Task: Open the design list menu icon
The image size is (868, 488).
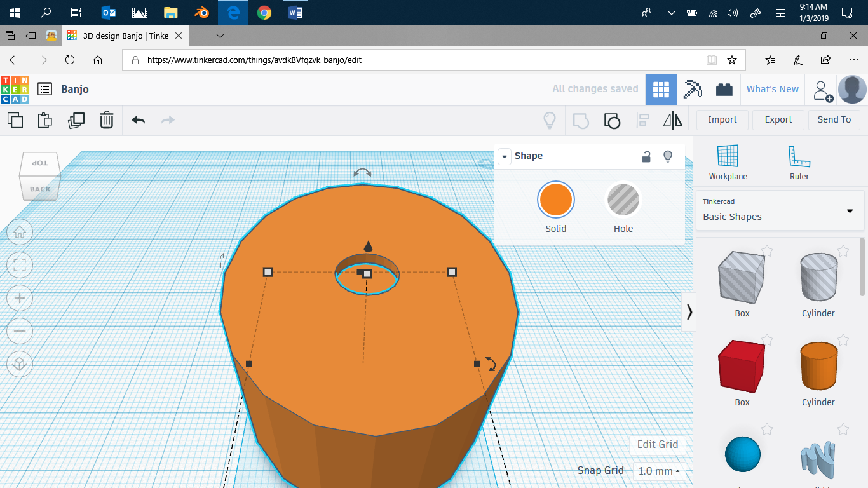Action: 44,89
